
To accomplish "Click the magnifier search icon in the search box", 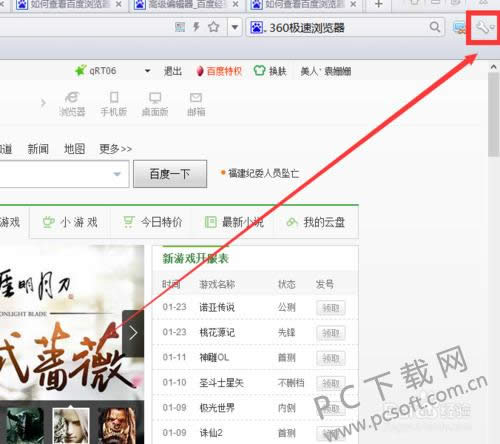I will 435,27.
